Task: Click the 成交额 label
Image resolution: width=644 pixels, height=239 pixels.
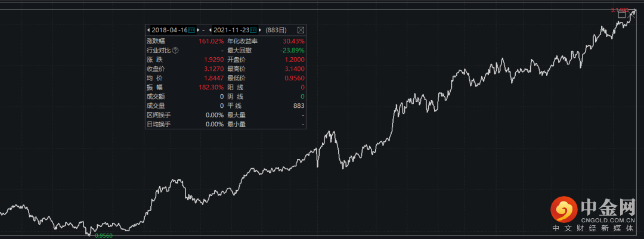Action: point(156,97)
